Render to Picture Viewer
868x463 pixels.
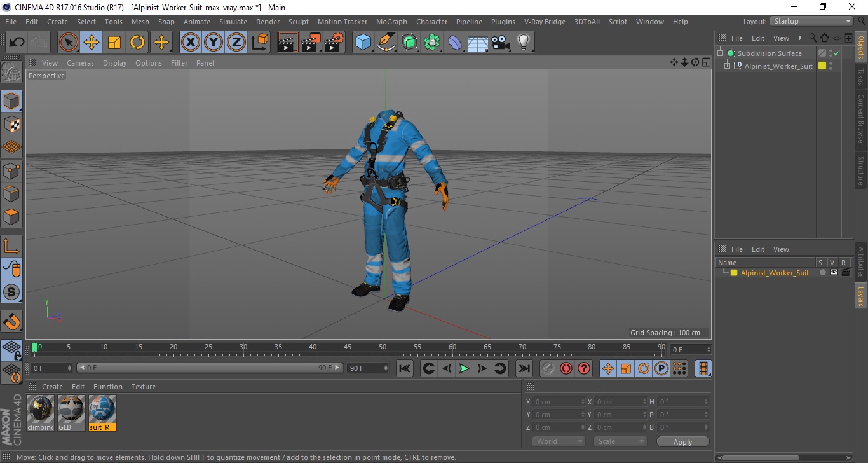311,43
